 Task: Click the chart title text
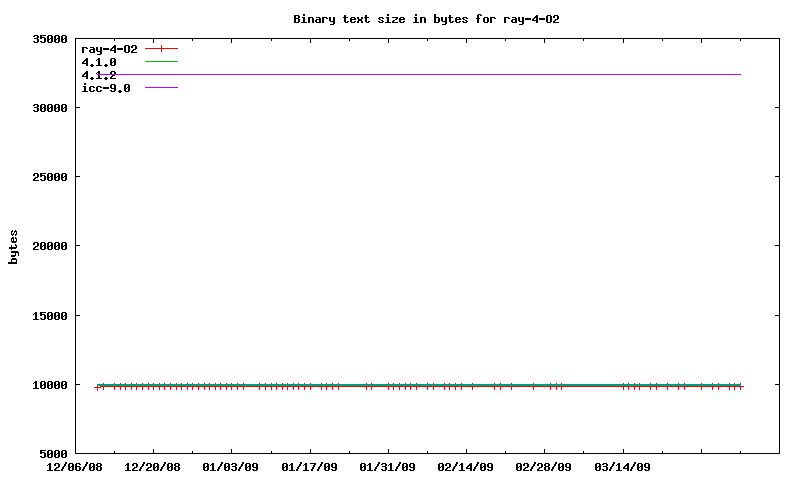tap(433, 19)
